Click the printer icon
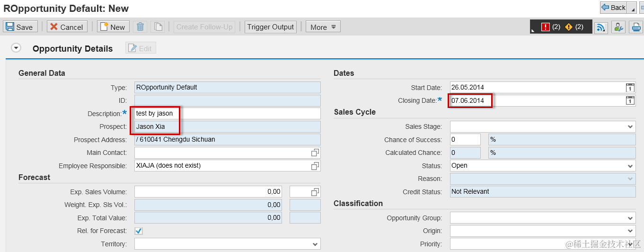644x252 pixels. point(636,27)
